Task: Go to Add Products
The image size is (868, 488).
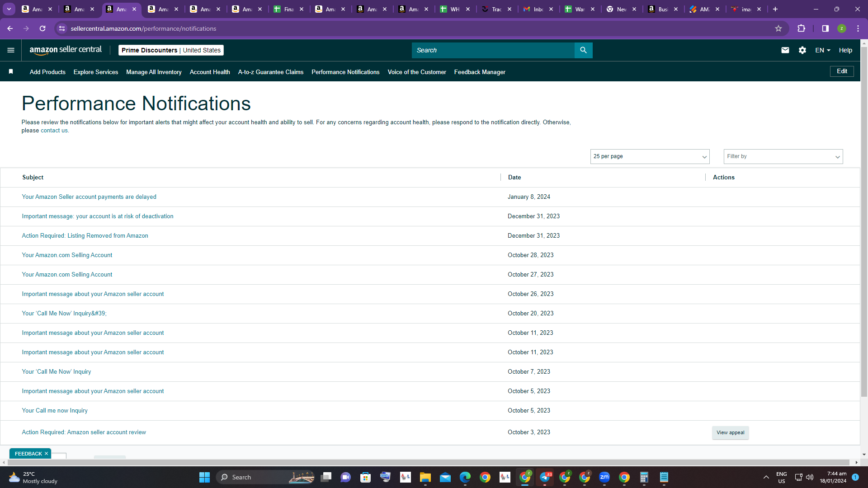Action: (x=47, y=72)
